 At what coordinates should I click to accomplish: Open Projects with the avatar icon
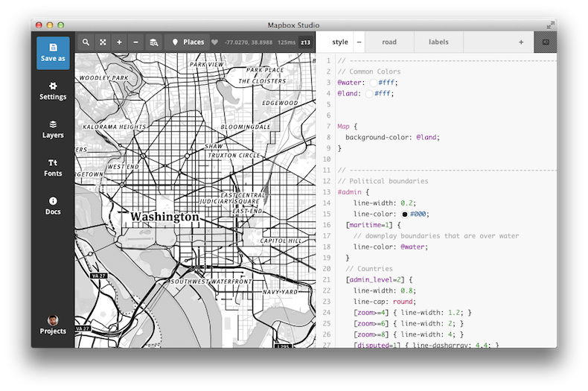pos(53,325)
